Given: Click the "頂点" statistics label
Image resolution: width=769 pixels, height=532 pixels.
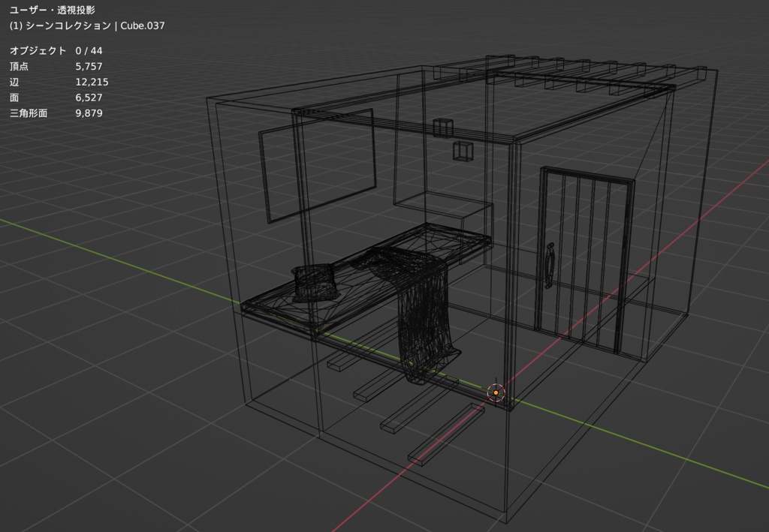Looking at the screenshot, I should [x=19, y=66].
